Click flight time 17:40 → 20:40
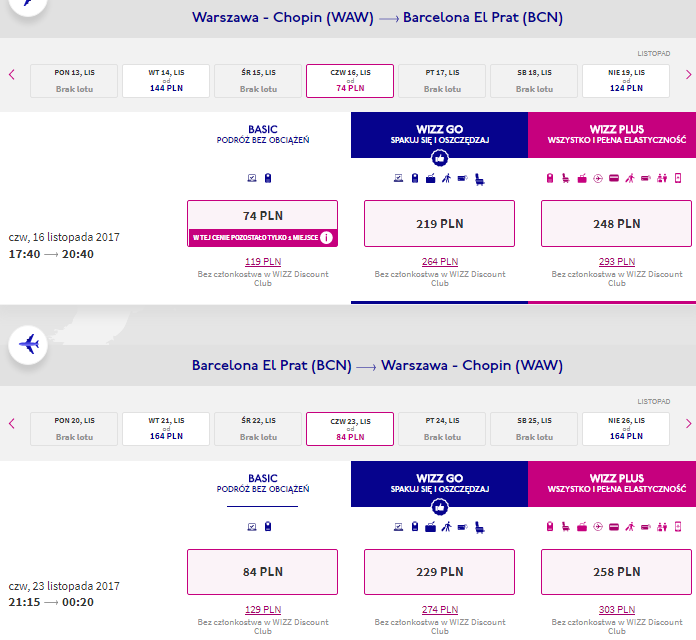Image resolution: width=696 pixels, height=640 pixels. coord(51,254)
